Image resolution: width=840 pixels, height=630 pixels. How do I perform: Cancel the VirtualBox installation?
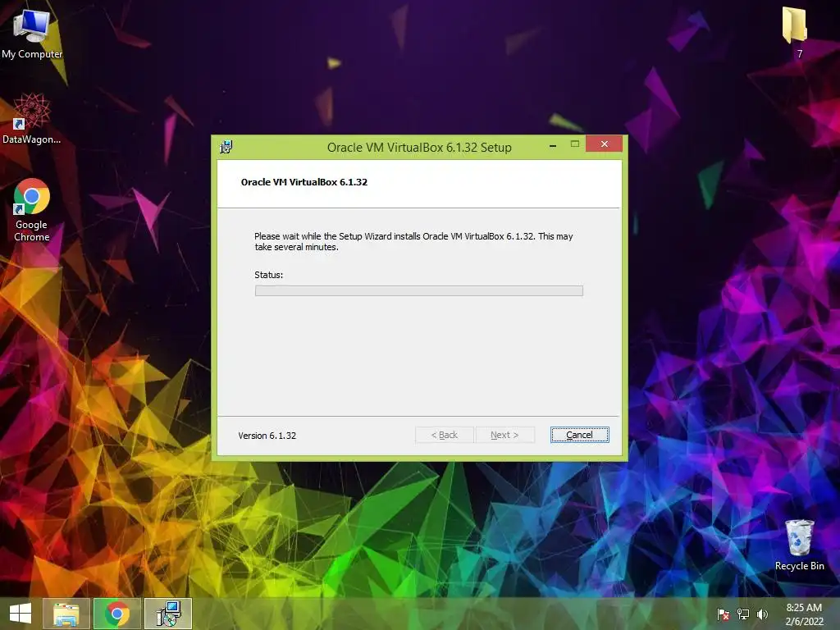579,435
